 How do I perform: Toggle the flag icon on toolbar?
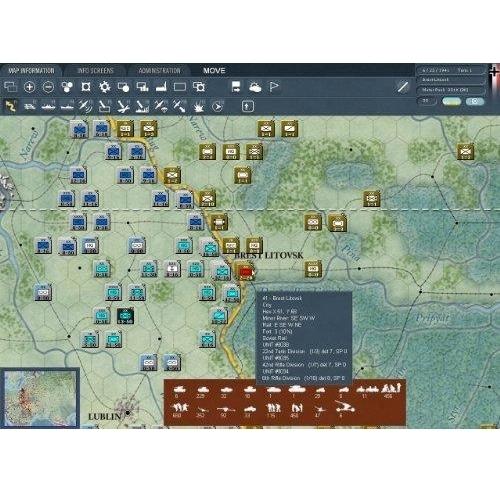point(274,87)
